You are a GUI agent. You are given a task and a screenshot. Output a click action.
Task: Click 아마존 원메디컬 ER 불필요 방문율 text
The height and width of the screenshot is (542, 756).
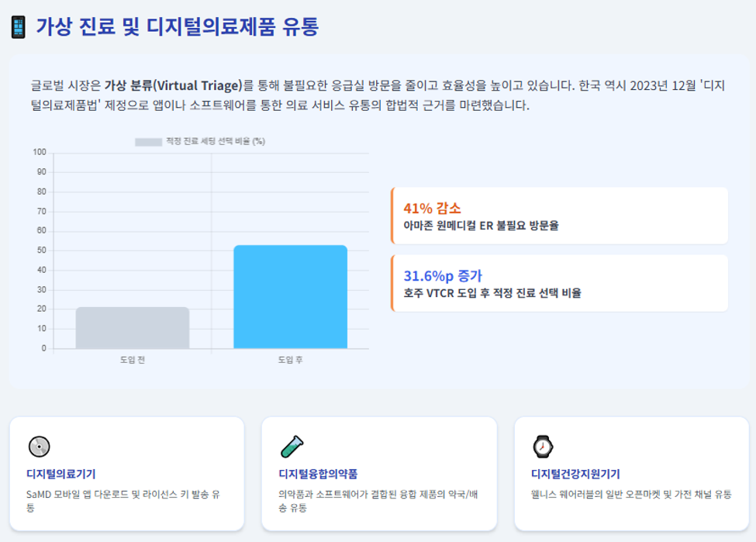coord(481,225)
